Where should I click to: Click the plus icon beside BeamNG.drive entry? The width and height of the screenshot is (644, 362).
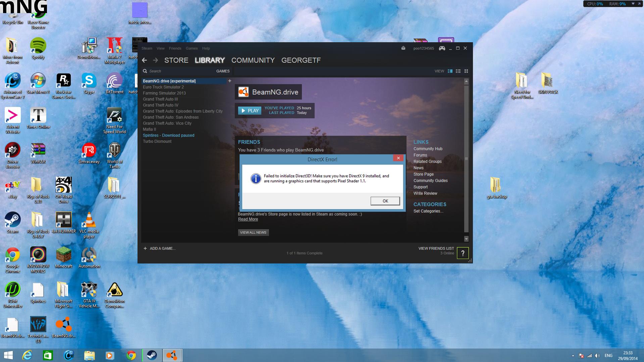(230, 81)
